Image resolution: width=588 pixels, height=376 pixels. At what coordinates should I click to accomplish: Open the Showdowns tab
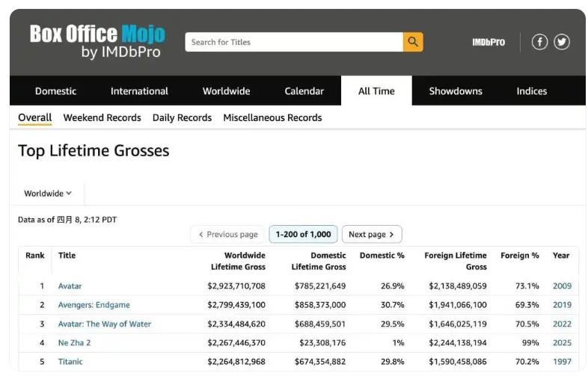[456, 91]
